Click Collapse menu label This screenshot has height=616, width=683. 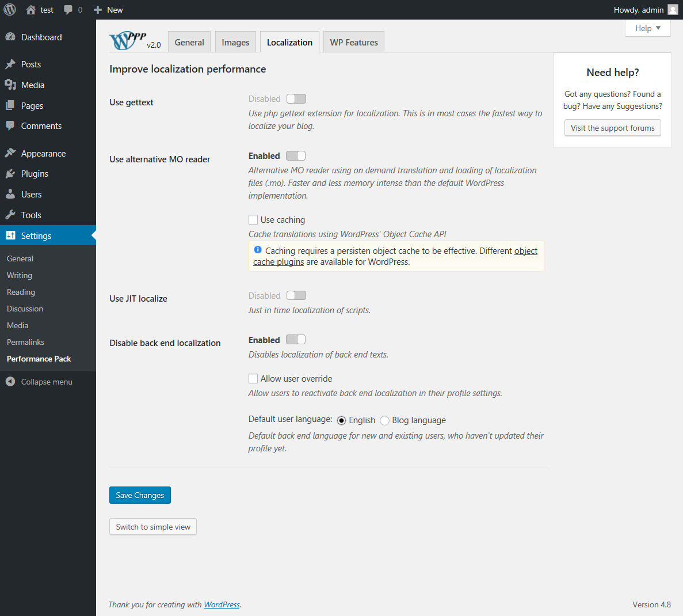coord(47,382)
